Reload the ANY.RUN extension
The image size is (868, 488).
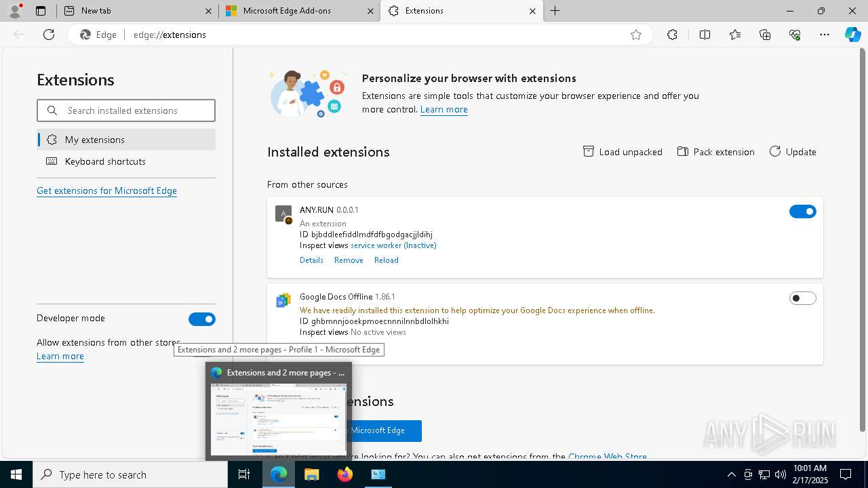point(387,260)
